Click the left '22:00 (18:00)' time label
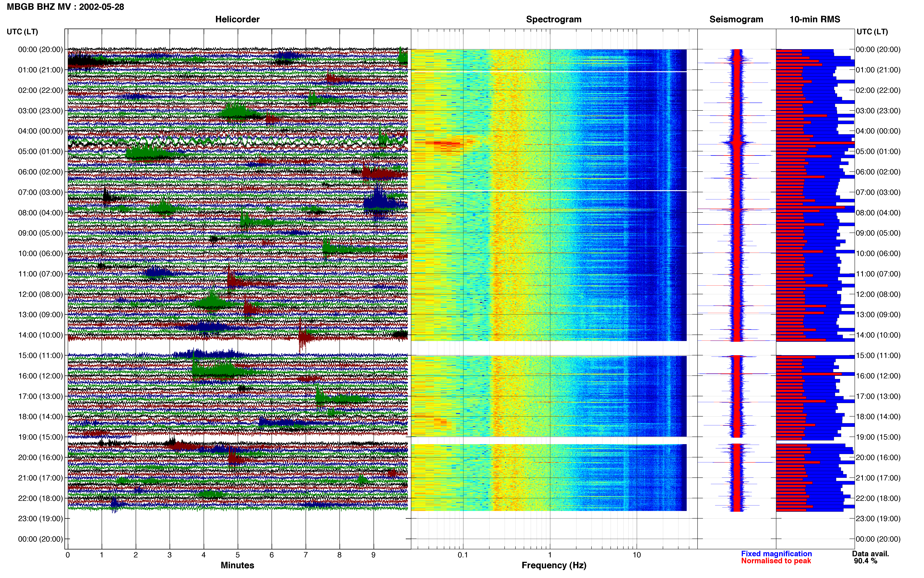This screenshot has height=578, width=924. (41, 498)
